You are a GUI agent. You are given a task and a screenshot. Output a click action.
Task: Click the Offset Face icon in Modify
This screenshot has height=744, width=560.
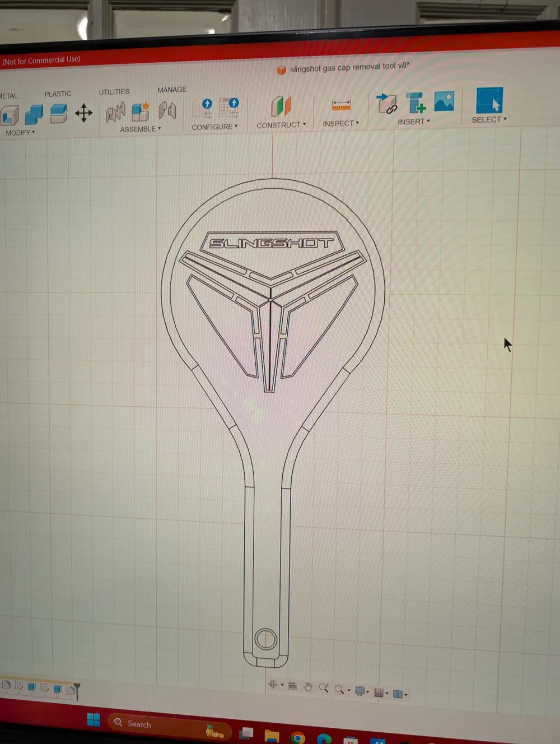pyautogui.click(x=59, y=113)
